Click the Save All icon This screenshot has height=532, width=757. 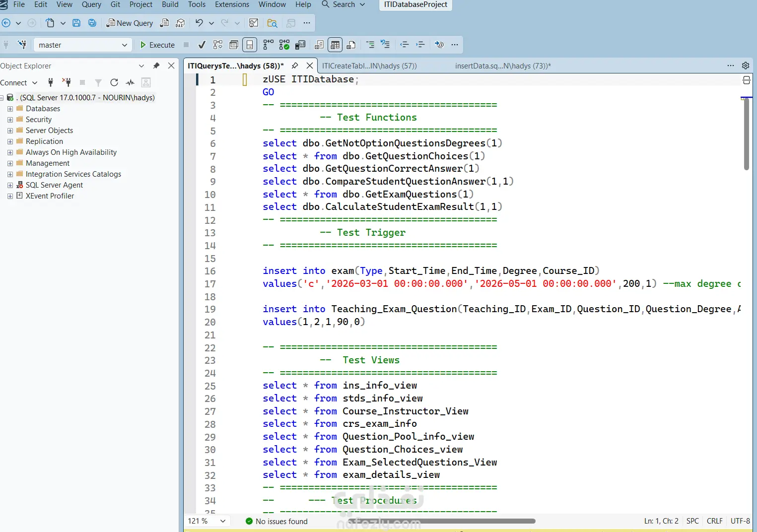coord(92,23)
